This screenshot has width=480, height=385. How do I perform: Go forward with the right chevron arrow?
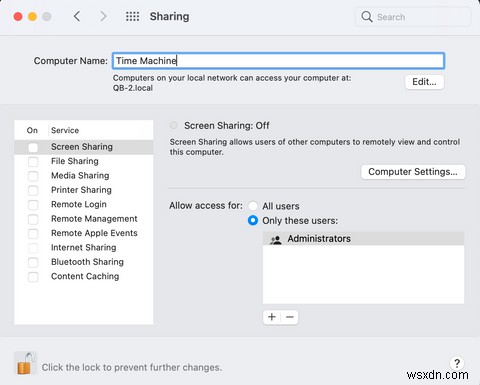(x=103, y=16)
